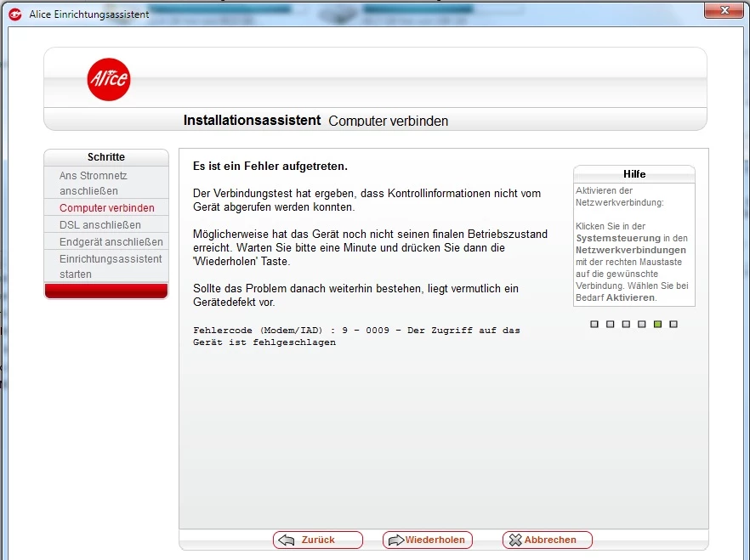Click the Installationsassistent title text
The image size is (750, 560).
(252, 120)
